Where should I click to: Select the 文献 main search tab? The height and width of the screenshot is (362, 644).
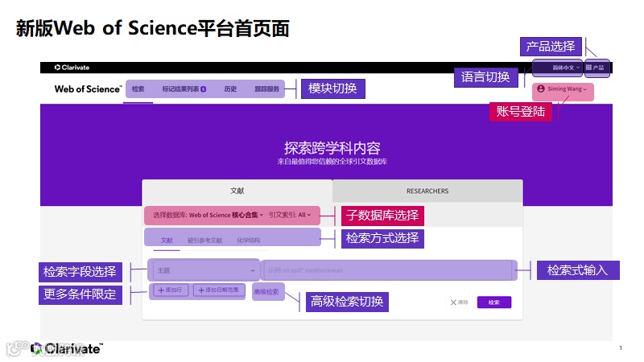coord(237,191)
